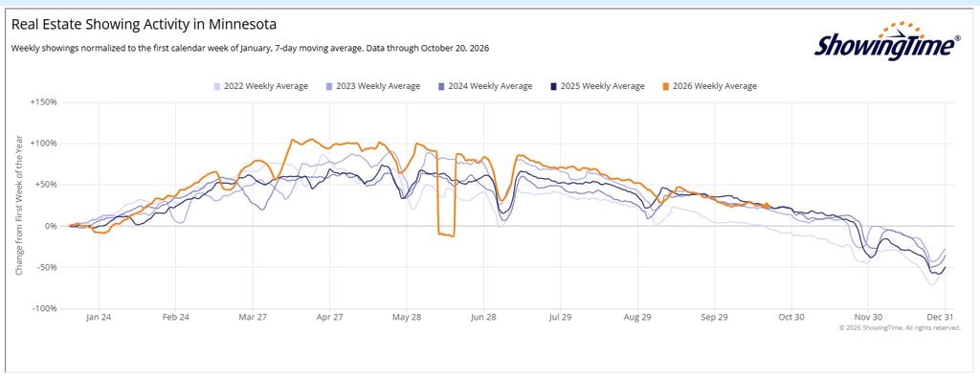
Task: Toggle the 2022 Weekly Average legend entry
Action: [261, 86]
